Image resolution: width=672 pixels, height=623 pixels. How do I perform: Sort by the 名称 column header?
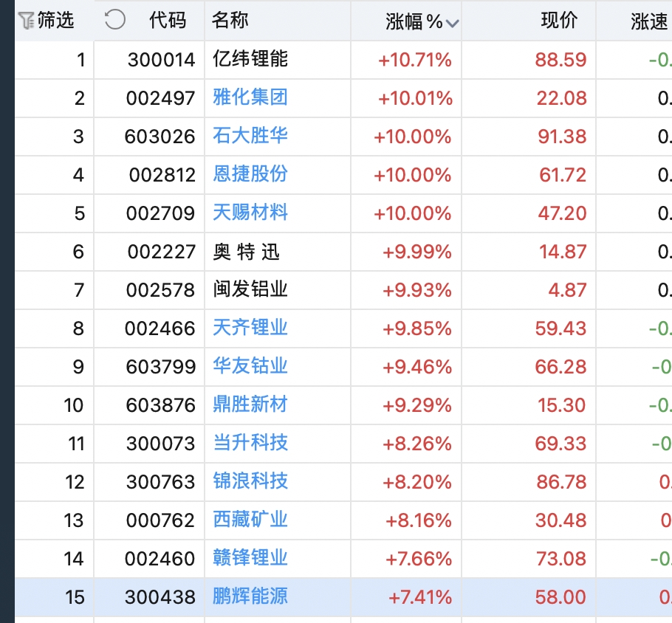pyautogui.click(x=230, y=20)
